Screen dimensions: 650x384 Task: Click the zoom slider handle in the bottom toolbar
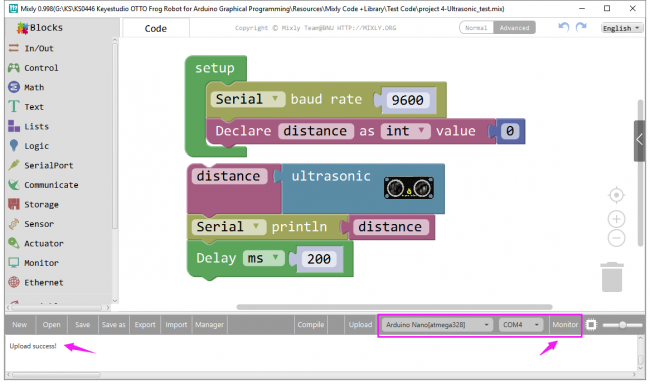click(x=622, y=325)
